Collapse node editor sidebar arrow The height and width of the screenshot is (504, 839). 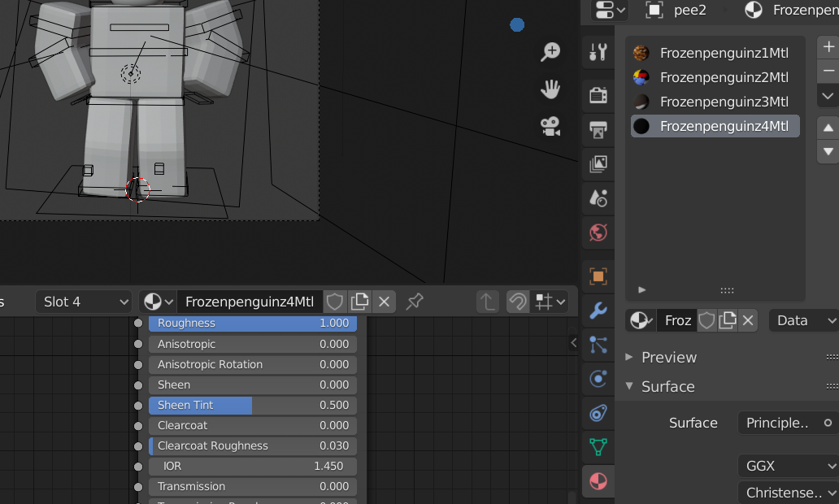pos(573,343)
